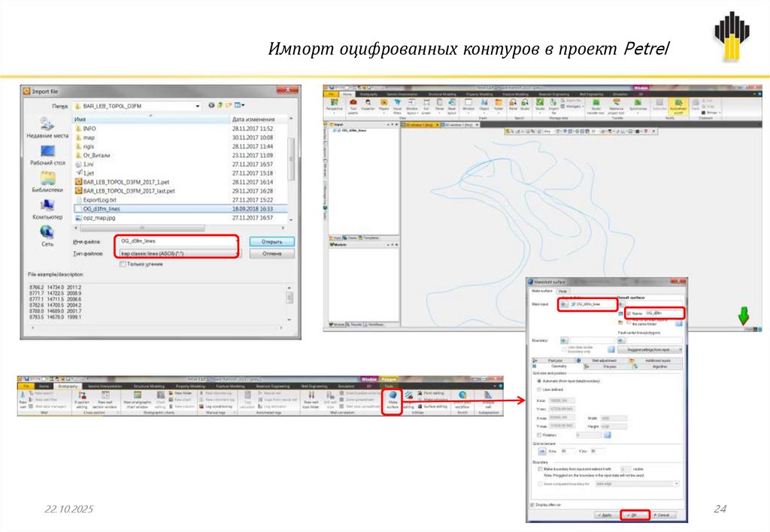Select the Automatic from input data radio
Image resolution: width=770 pixels, height=532 pixels.
click(539, 381)
